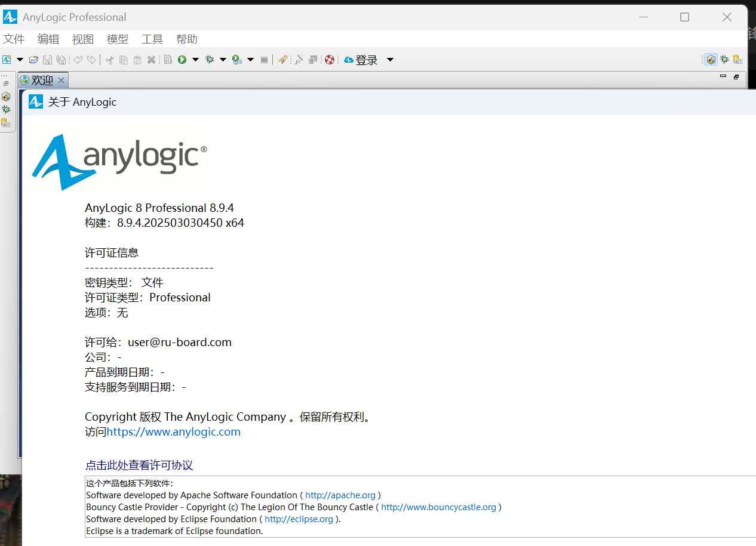
Task: Click the '产品到期日期: -' line
Action: pyautogui.click(x=125, y=372)
